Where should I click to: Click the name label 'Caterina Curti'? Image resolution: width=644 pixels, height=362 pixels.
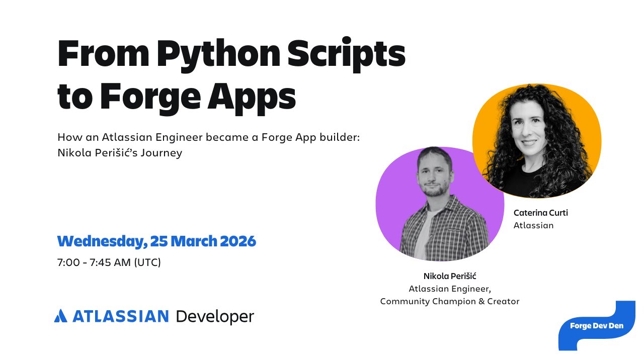click(x=540, y=213)
